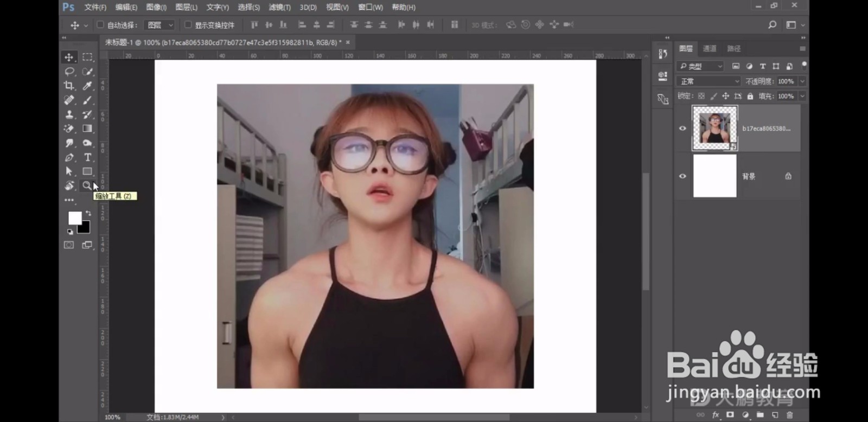
Task: Select the Move tool in toolbar
Action: pyautogui.click(x=69, y=57)
